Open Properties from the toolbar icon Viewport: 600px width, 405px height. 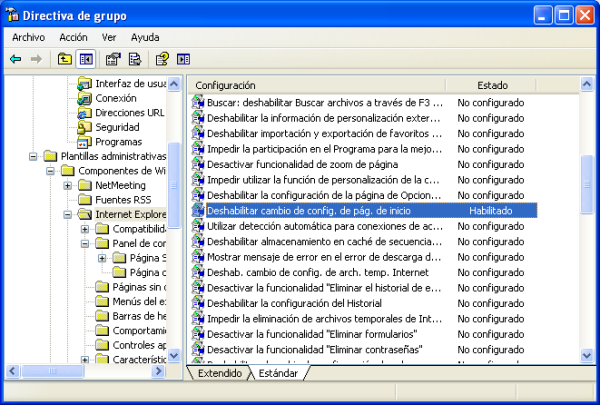click(112, 59)
